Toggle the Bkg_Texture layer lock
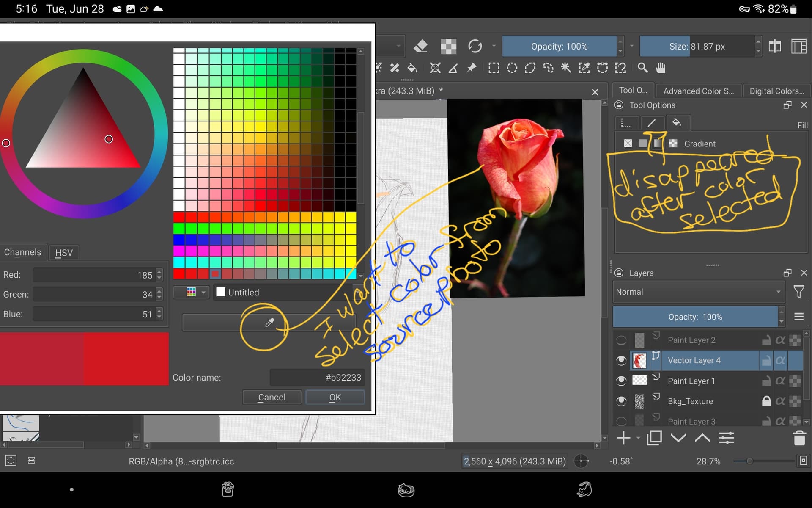 click(766, 401)
